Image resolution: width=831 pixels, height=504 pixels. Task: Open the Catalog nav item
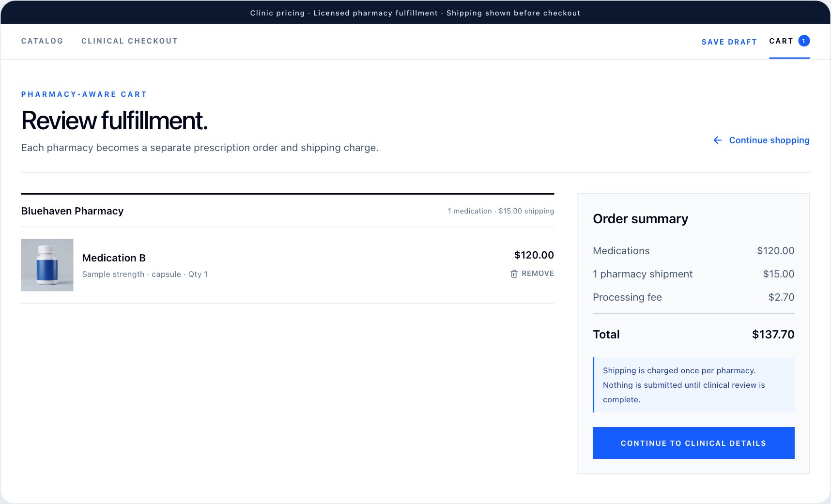tap(42, 41)
